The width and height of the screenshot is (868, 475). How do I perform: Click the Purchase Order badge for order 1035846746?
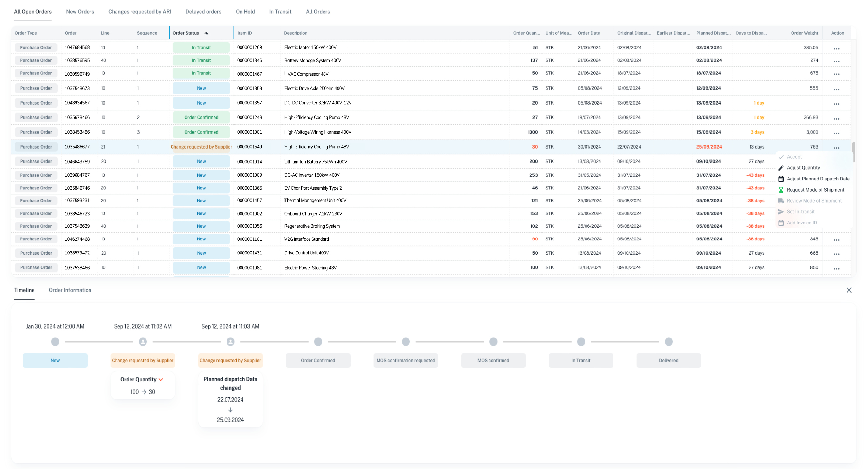coord(36,188)
